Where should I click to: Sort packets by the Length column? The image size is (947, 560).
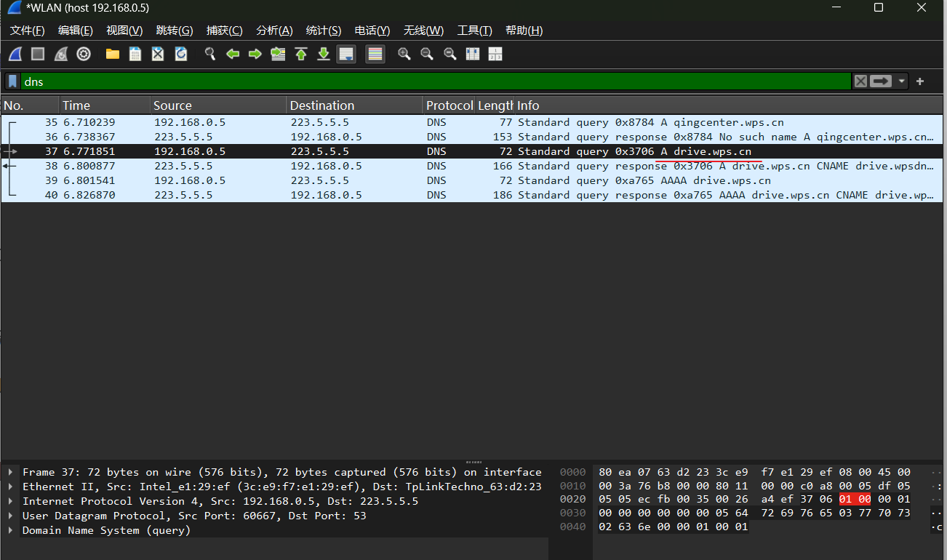tap(495, 105)
